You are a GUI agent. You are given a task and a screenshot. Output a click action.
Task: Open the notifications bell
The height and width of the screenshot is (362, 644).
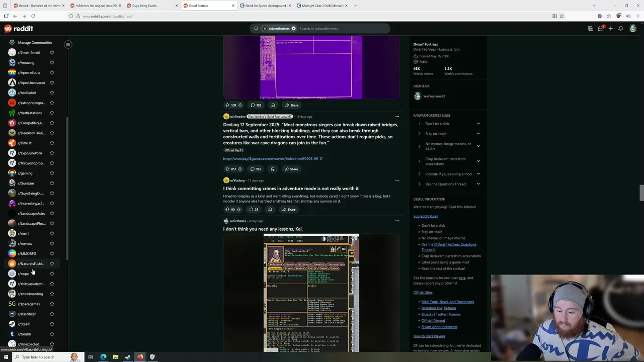620,29
